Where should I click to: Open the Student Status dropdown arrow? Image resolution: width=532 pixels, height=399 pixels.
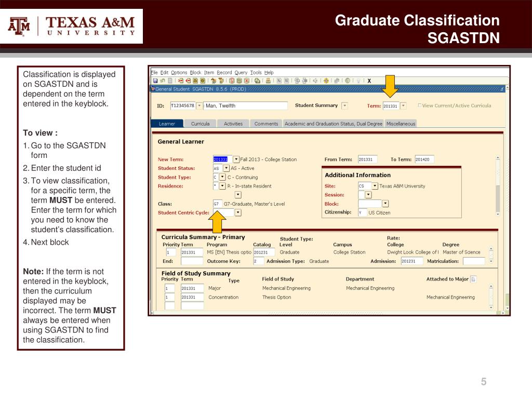click(227, 168)
